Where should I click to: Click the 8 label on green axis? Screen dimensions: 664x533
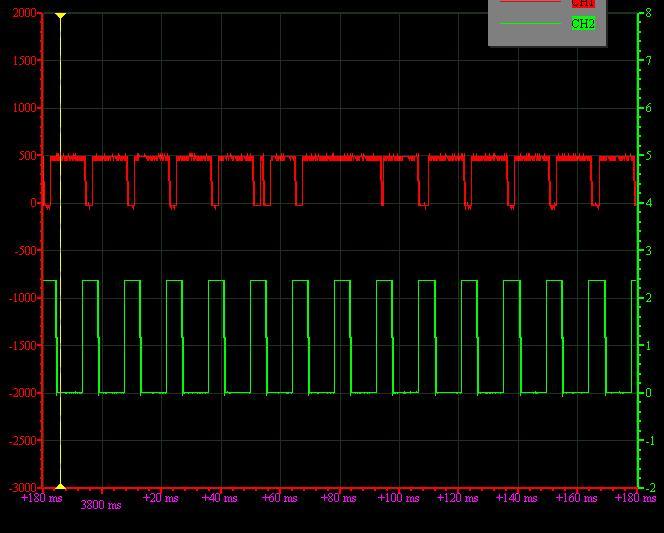648,13
